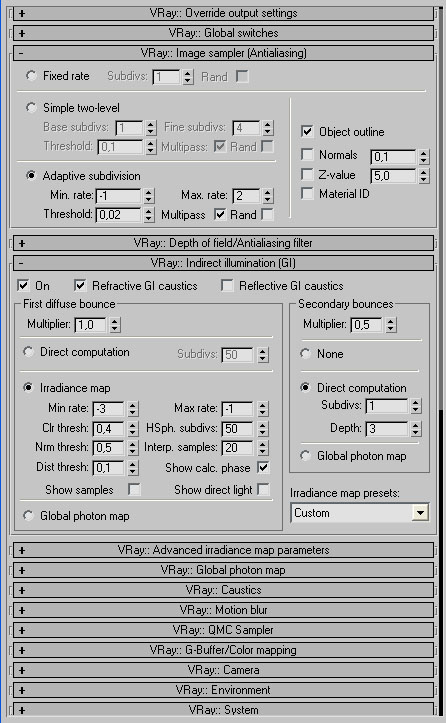Turn off Show calc. phase checkbox
The width and height of the screenshot is (446, 723).
(x=263, y=467)
